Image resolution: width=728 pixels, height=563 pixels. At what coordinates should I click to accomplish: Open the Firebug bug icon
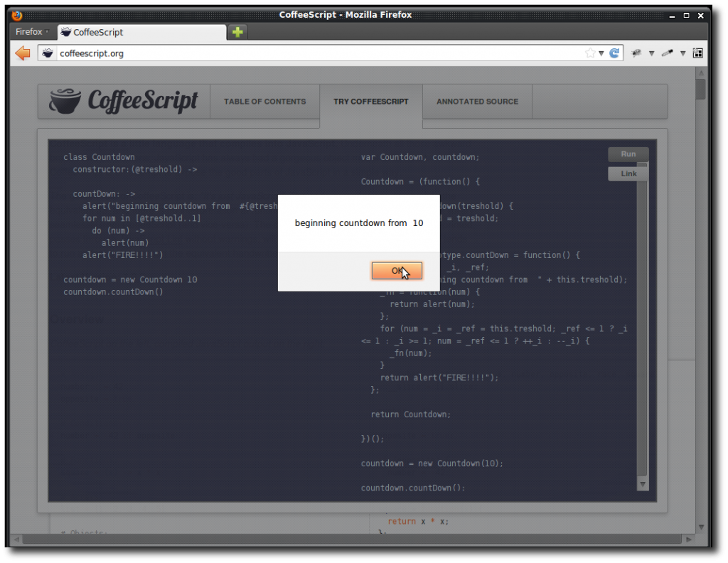point(636,53)
